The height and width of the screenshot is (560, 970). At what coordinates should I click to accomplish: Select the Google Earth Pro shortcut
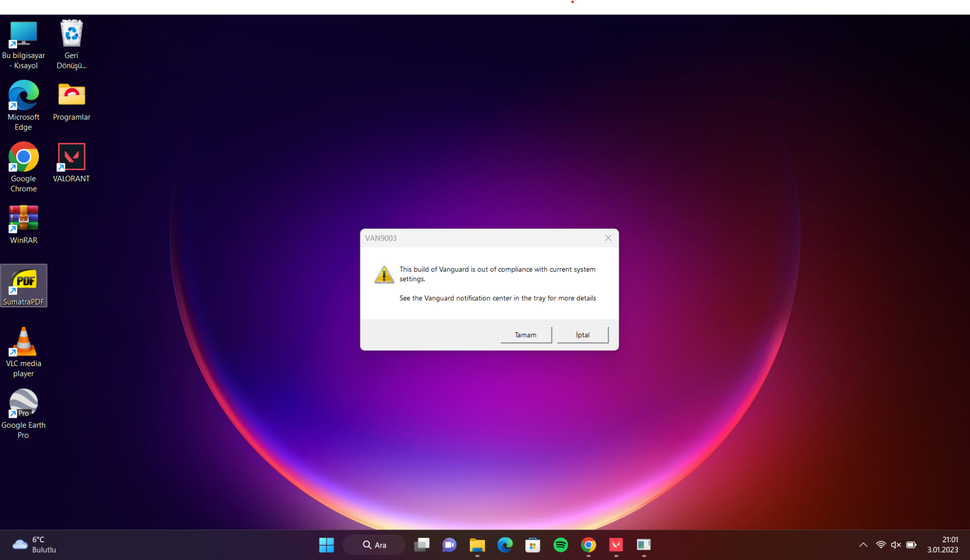23,414
